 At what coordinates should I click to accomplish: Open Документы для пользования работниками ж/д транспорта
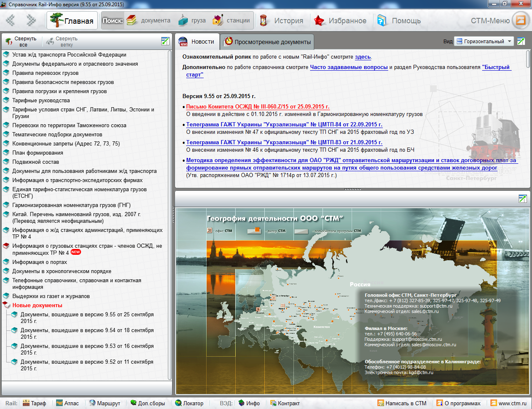coord(84,171)
